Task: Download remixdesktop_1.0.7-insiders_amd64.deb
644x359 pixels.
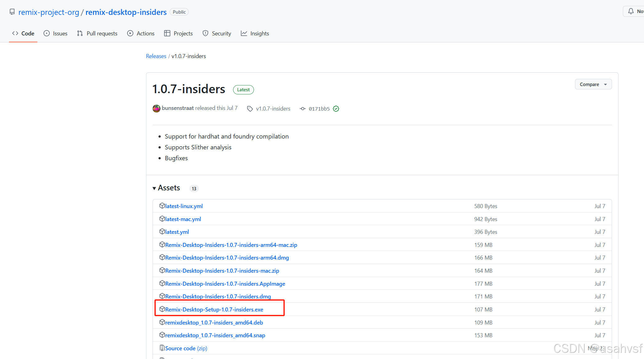Action: tap(214, 323)
